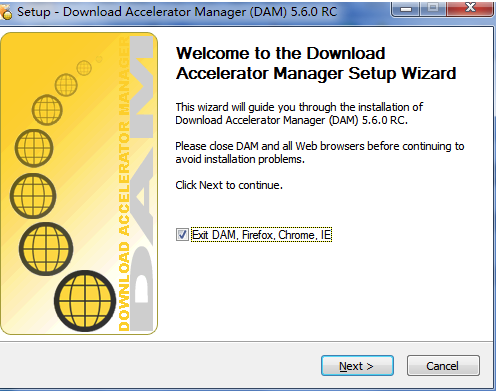Cancel the DAM installation

click(443, 366)
